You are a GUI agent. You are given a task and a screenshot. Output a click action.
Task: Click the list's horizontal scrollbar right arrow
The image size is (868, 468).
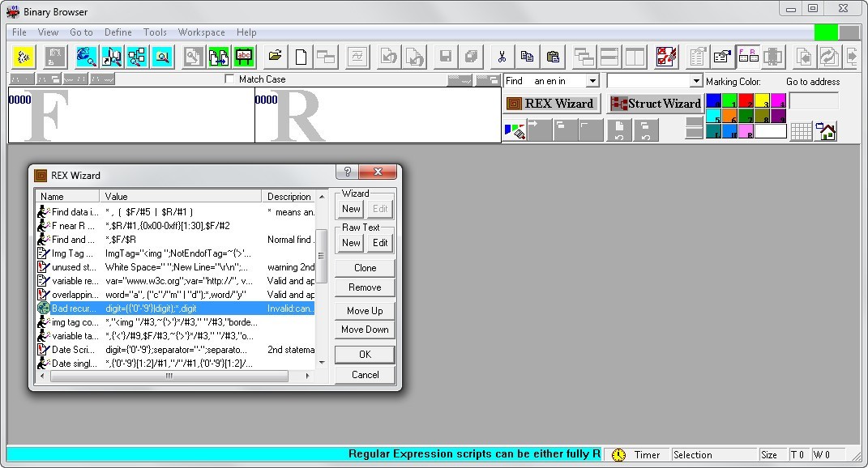click(307, 376)
